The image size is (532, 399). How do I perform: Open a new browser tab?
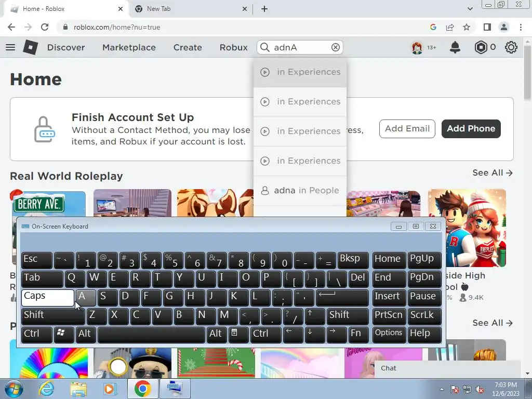(264, 9)
